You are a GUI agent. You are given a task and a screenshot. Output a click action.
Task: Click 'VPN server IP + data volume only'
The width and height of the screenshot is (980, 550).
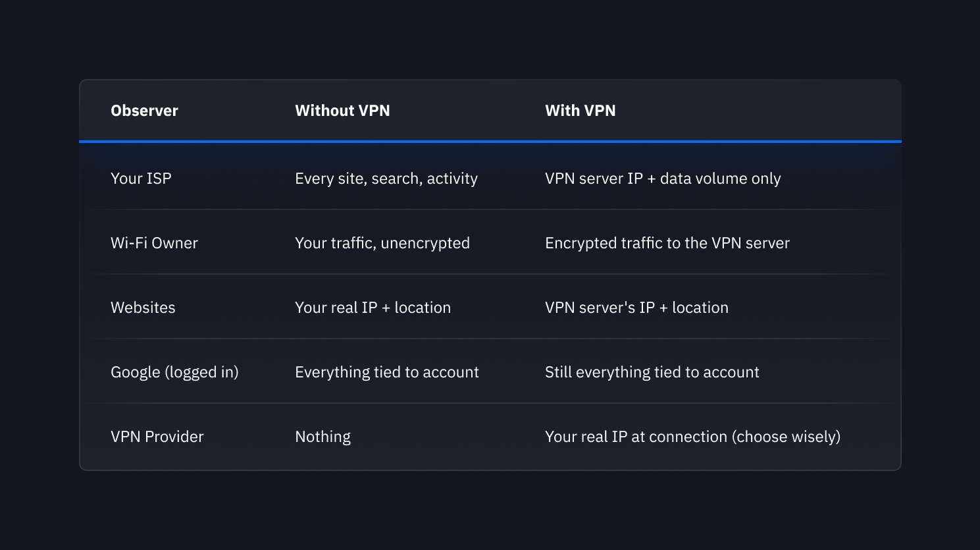(x=663, y=179)
